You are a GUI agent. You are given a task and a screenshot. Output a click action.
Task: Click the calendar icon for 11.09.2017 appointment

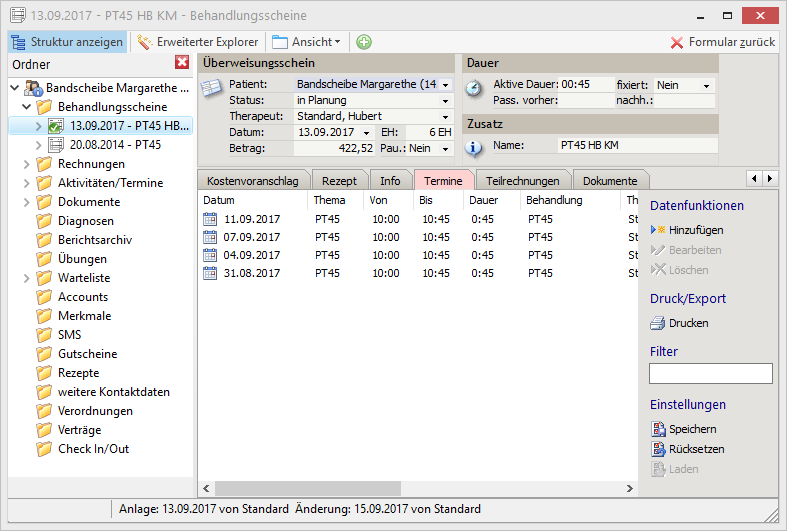click(x=210, y=219)
